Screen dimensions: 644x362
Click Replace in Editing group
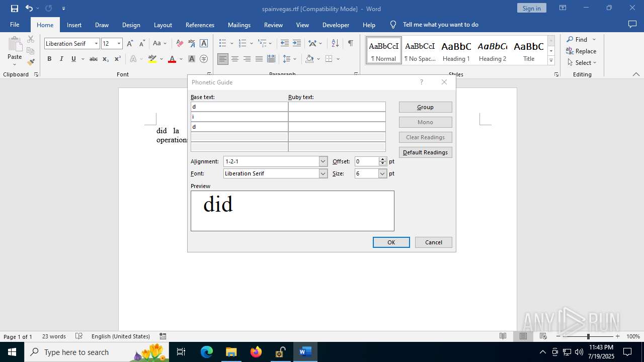tap(581, 51)
